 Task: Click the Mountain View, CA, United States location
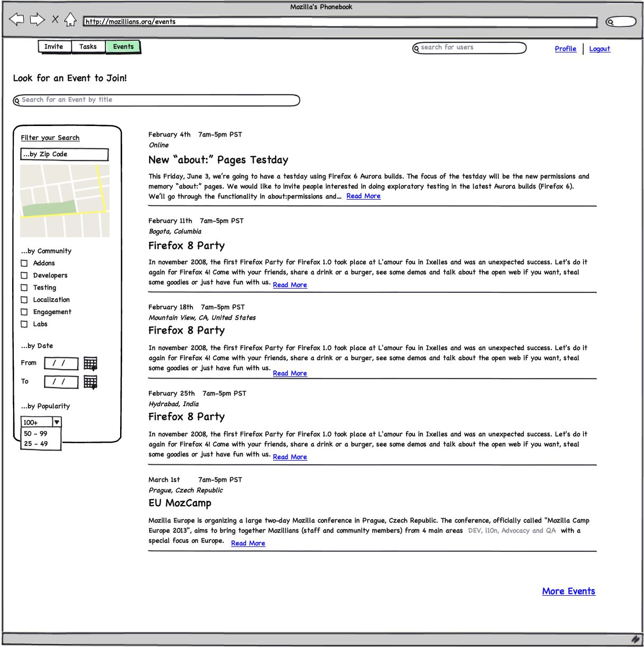point(202,318)
